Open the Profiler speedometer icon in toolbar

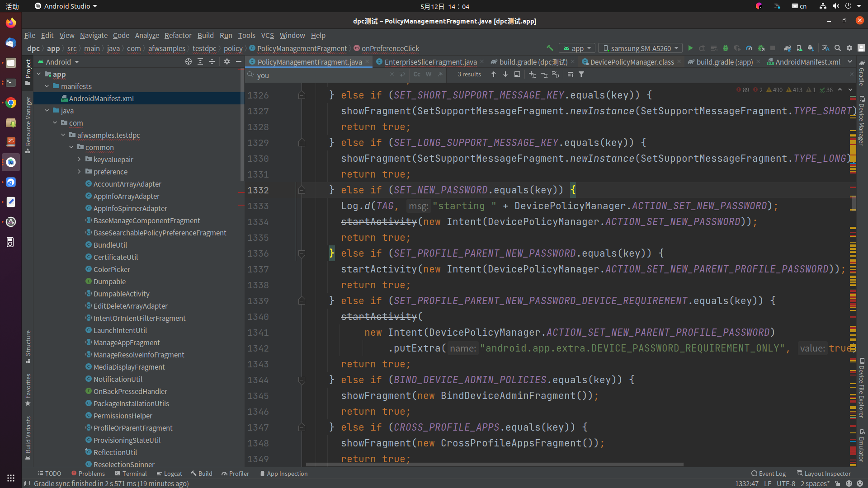pos(749,48)
